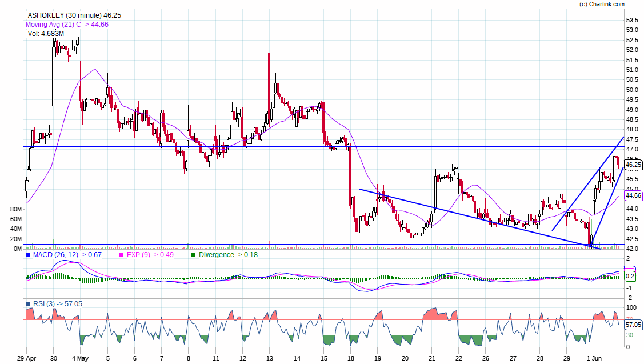
Task: Click the magenta EXP (9) legend square
Action: pos(120,255)
